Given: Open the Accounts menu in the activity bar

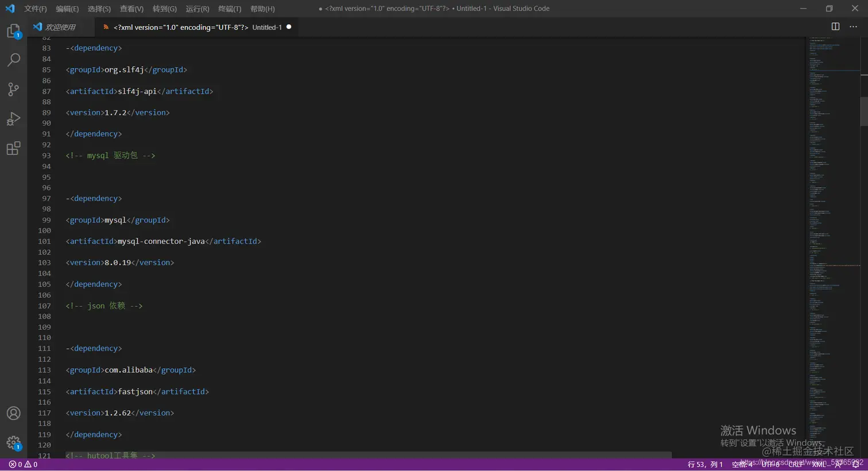Looking at the screenshot, I should (x=13, y=413).
